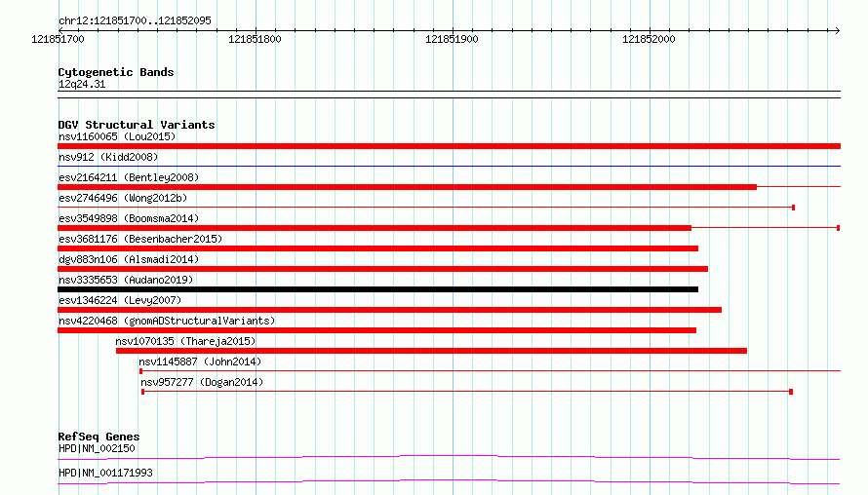Open nsv3335653 (Audano2019) variant label
The width and height of the screenshot is (868, 495).
pos(126,280)
